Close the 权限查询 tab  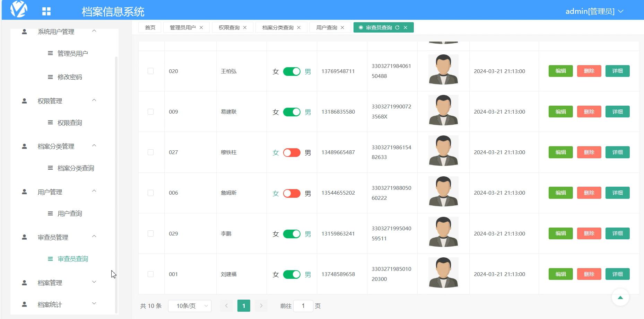pos(245,27)
